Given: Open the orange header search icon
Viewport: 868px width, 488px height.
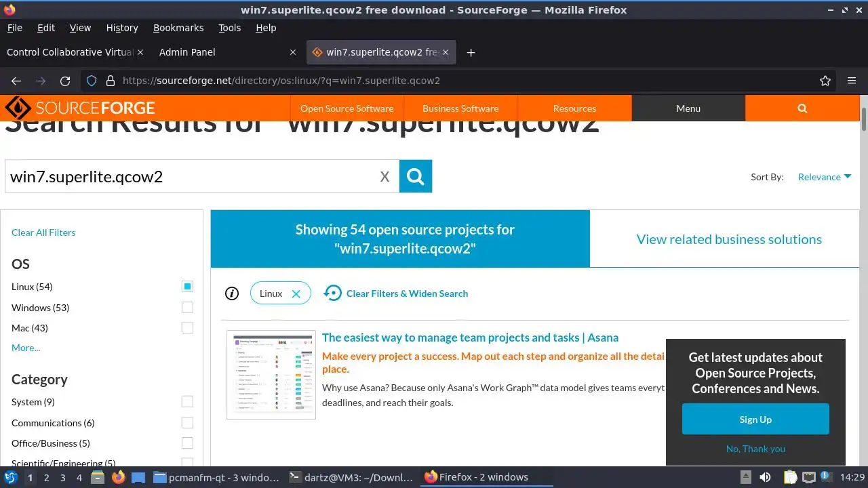Looking at the screenshot, I should pyautogui.click(x=802, y=108).
